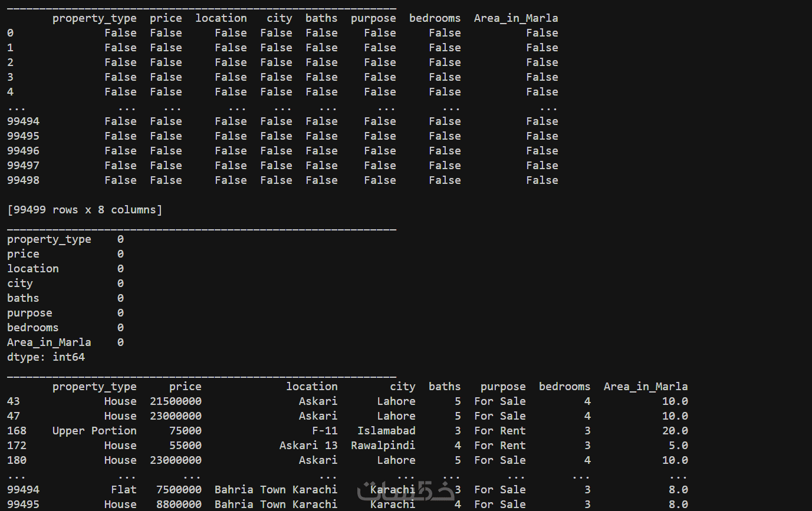The height and width of the screenshot is (511, 812).
Task: Click the Area_in_Marla value 20.0
Action: point(675,431)
